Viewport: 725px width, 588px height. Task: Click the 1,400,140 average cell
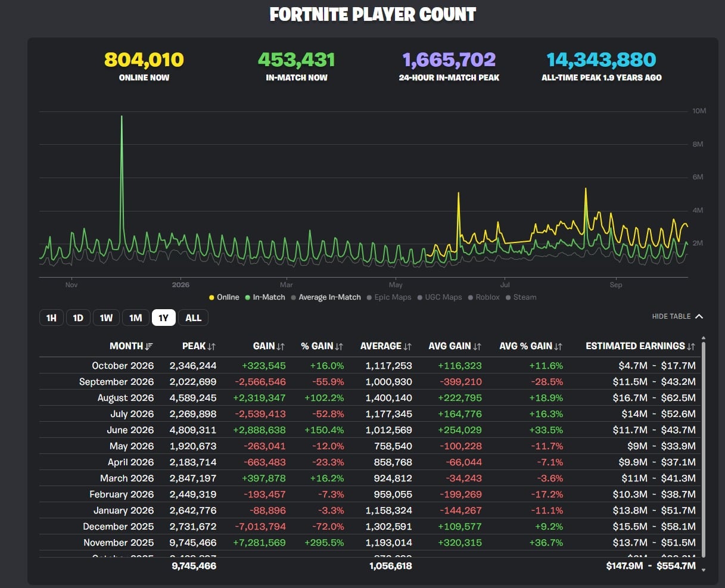click(x=388, y=398)
